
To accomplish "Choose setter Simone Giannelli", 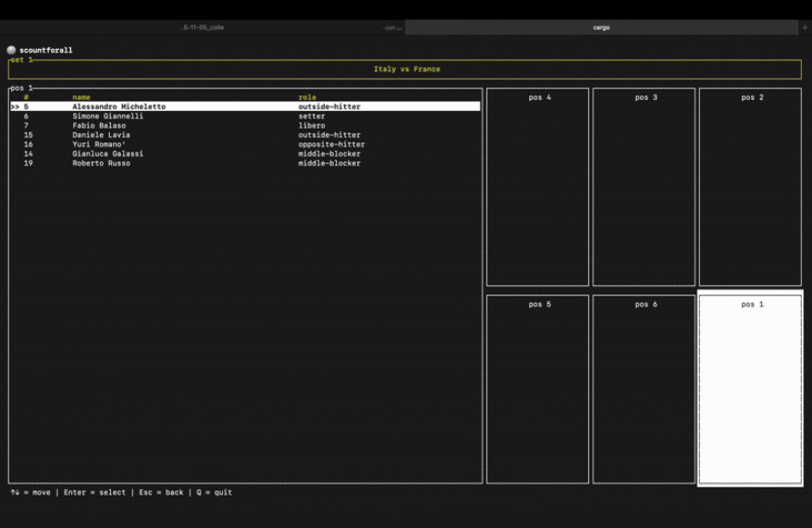I will pos(245,116).
